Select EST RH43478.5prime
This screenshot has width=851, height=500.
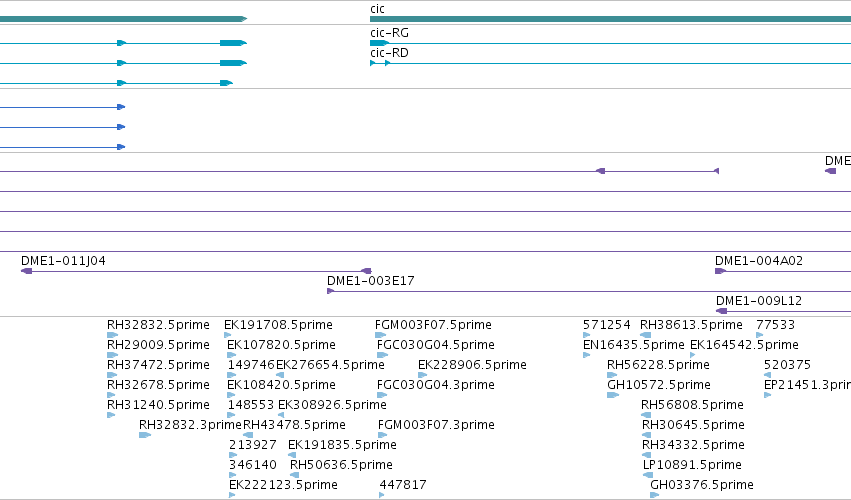pyautogui.click(x=294, y=425)
